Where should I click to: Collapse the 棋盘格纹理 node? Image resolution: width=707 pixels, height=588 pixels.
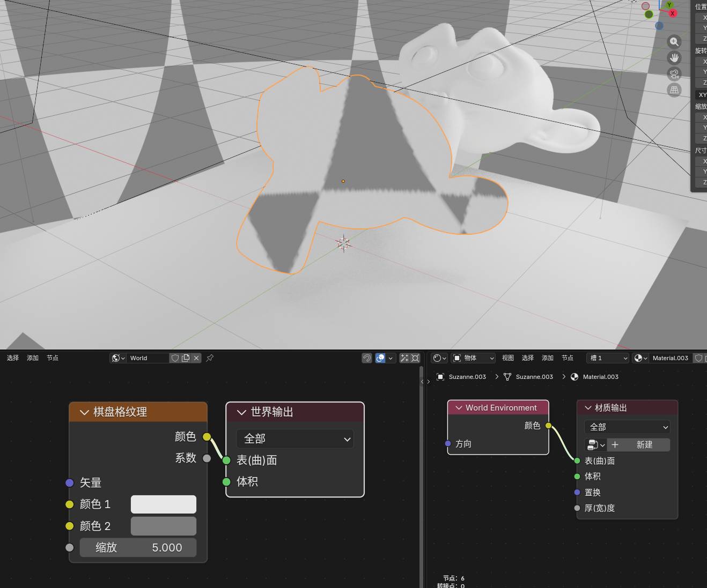point(84,412)
